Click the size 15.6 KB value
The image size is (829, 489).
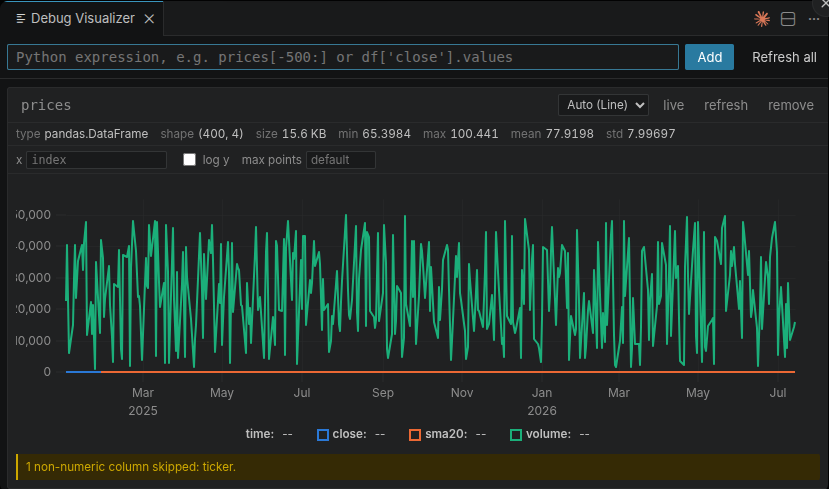304,134
